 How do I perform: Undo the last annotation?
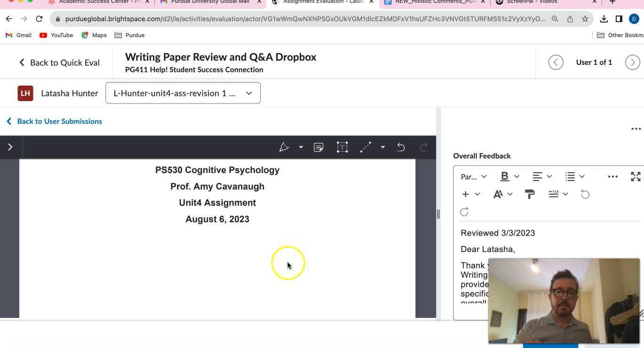tap(401, 147)
